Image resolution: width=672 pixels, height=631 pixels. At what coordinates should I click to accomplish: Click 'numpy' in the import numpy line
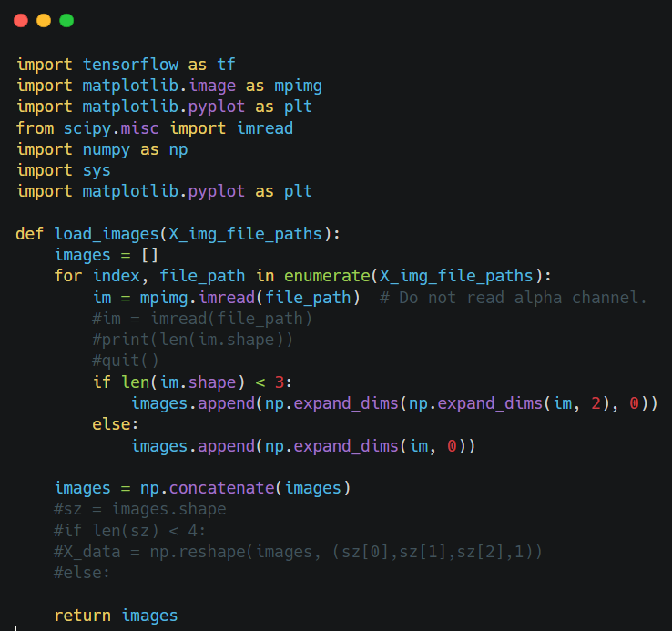107,150
